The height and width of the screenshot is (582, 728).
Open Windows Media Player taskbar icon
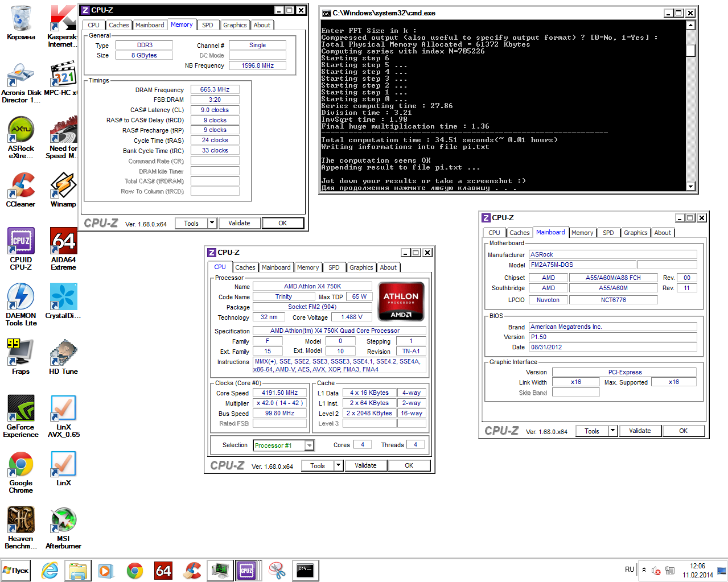pyautogui.click(x=106, y=571)
